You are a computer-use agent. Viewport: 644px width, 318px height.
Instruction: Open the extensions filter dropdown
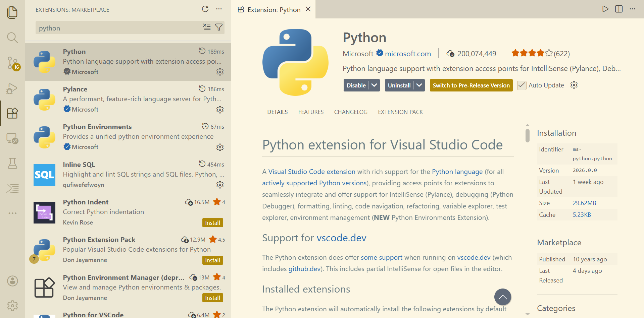tap(219, 27)
